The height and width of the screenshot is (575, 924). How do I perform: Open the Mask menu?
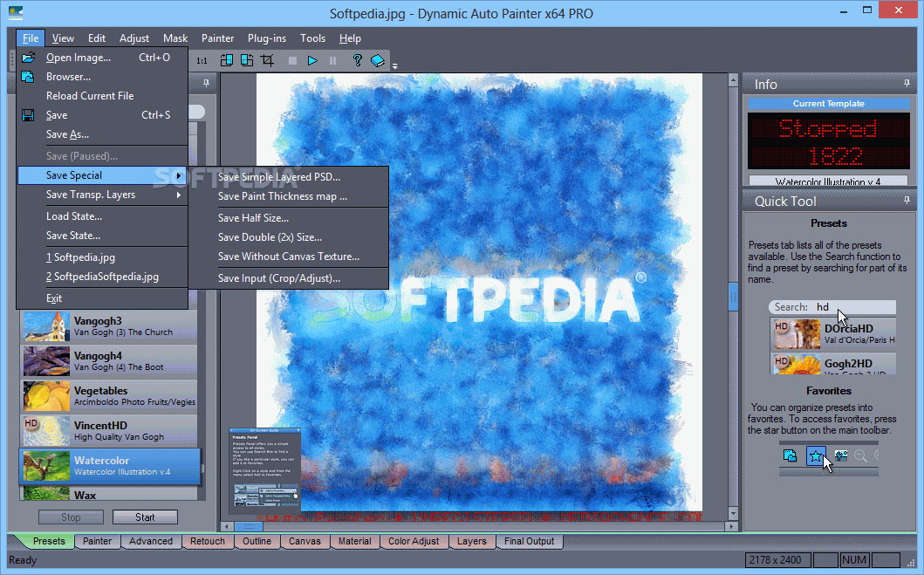pyautogui.click(x=175, y=38)
